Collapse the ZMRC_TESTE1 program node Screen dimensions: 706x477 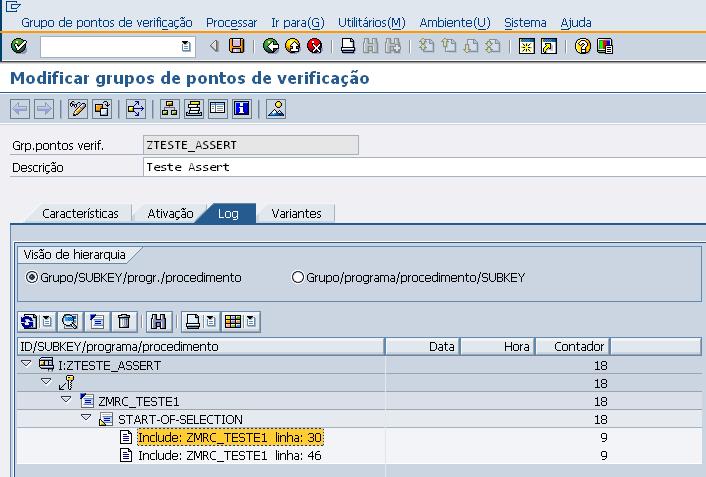[x=66, y=401]
